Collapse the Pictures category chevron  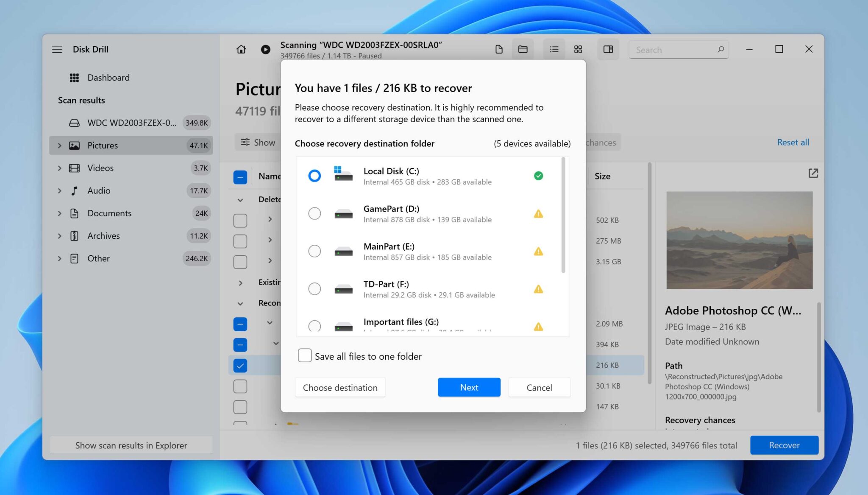59,145
